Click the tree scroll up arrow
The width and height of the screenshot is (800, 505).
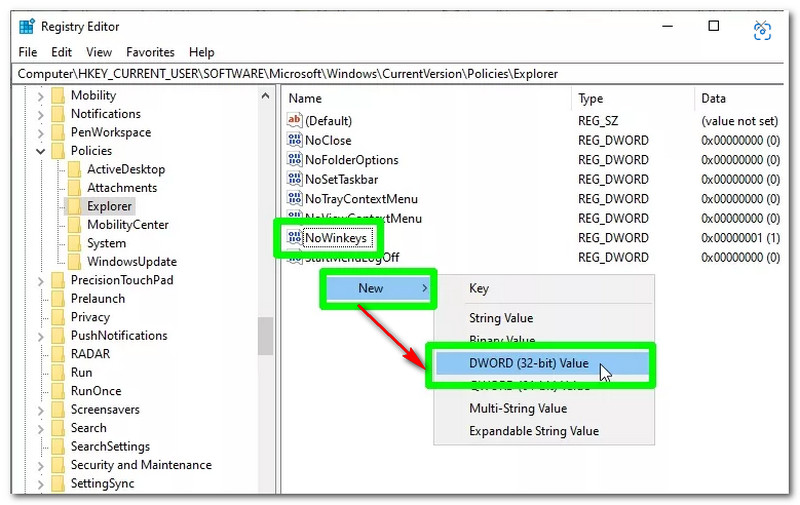[x=265, y=95]
